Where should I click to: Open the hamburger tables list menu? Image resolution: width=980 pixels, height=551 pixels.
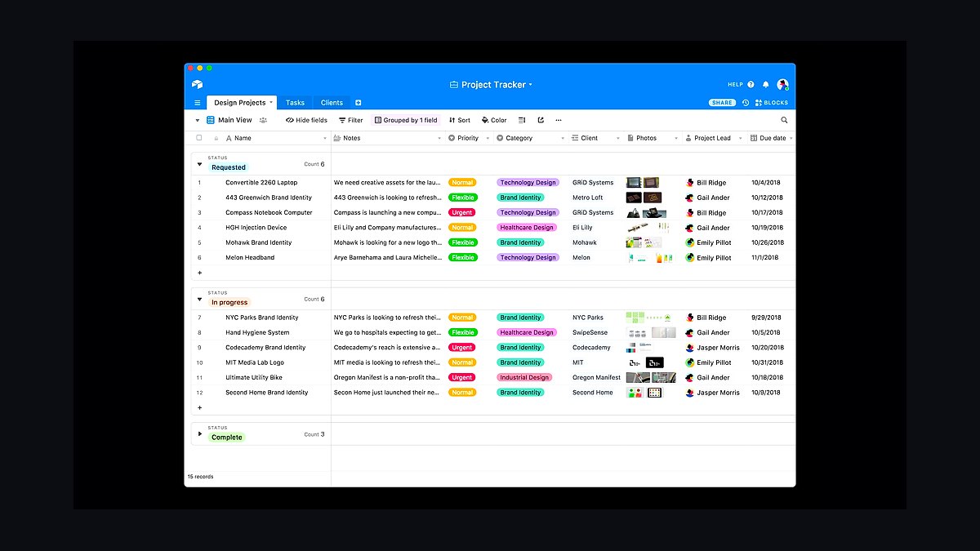pyautogui.click(x=197, y=103)
